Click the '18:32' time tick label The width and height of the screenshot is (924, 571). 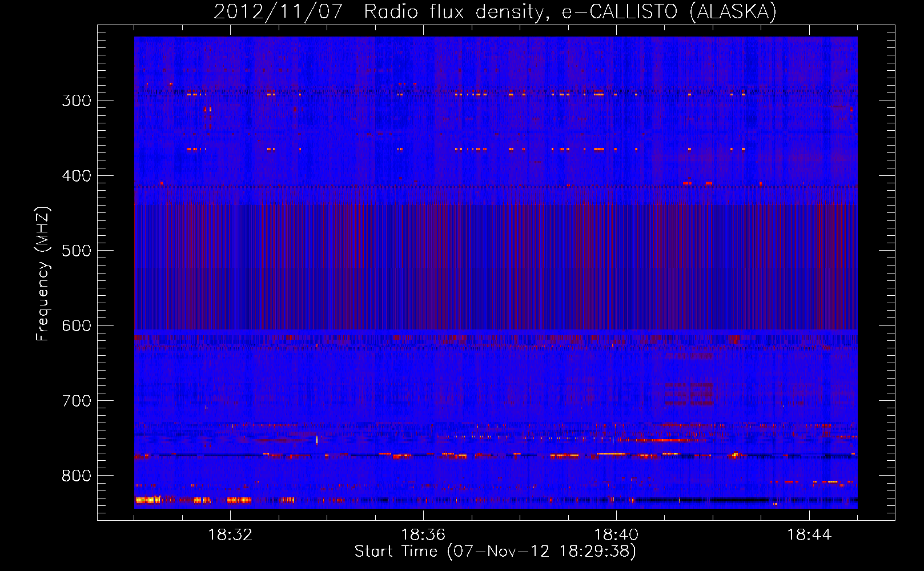coord(230,535)
